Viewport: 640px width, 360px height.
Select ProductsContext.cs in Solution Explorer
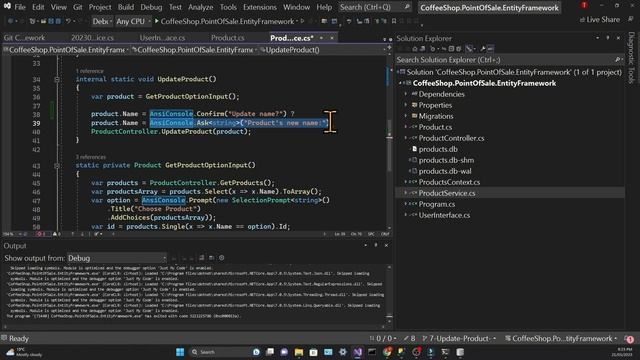tap(449, 182)
